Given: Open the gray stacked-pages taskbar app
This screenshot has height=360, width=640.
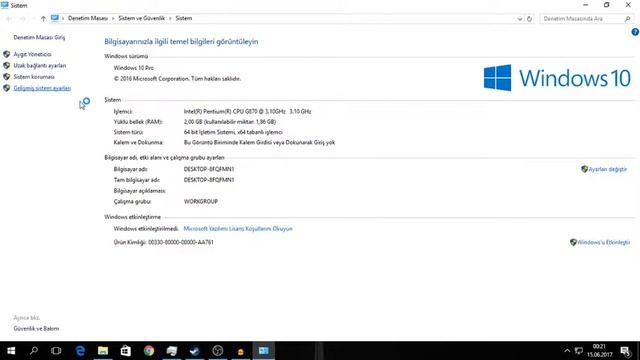Looking at the screenshot, I should pyautogui.click(x=172, y=351).
